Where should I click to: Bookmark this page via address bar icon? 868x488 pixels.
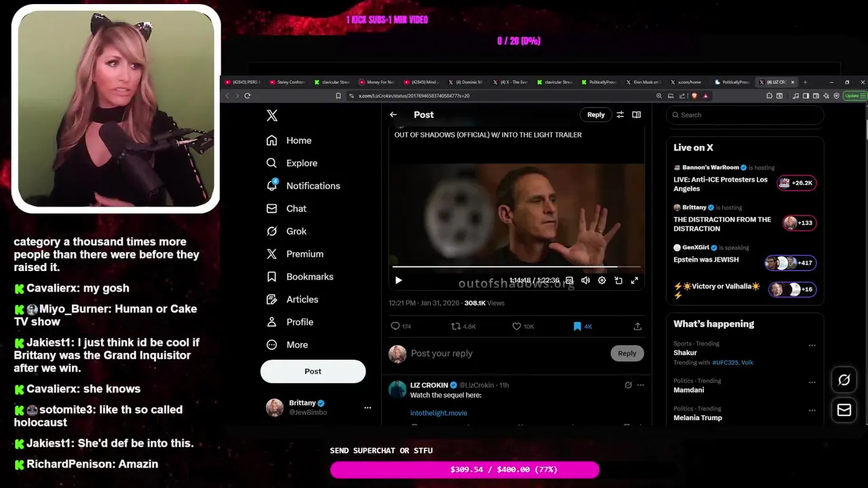338,96
